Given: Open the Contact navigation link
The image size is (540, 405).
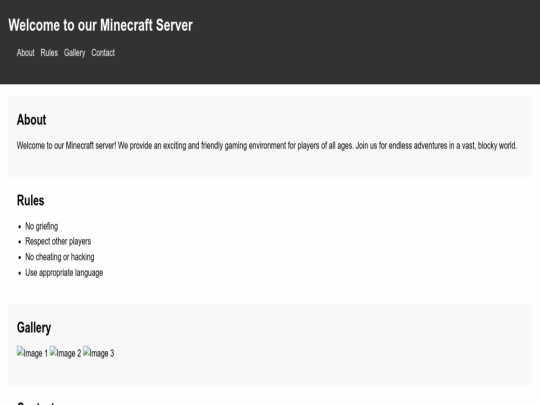Looking at the screenshot, I should 103,53.
